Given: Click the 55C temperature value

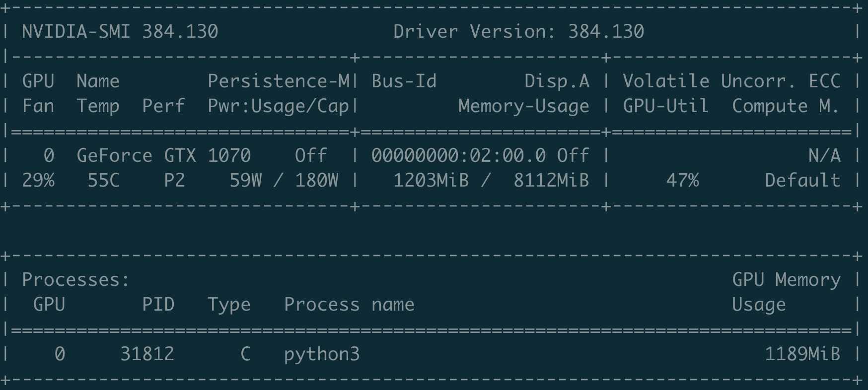Looking at the screenshot, I should [x=103, y=181].
